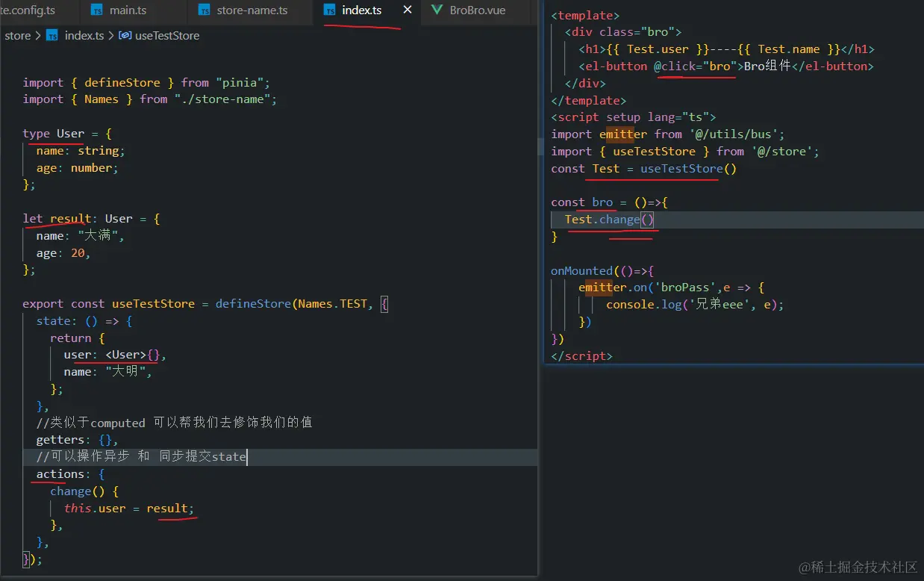This screenshot has height=581, width=924.
Task: Click the div class="bro" line
Action: pyautogui.click(x=623, y=32)
